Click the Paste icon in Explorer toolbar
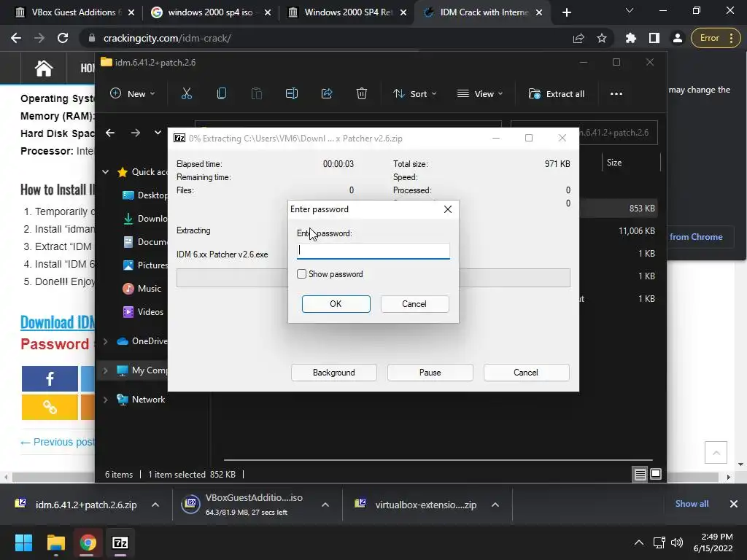Viewport: 747px width, 560px height. pos(256,94)
